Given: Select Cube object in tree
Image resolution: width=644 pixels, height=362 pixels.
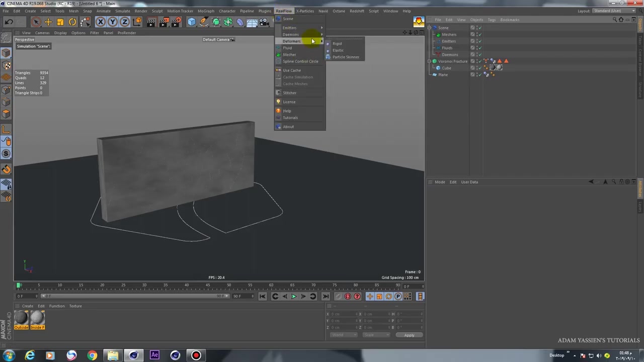Looking at the screenshot, I should (446, 68).
